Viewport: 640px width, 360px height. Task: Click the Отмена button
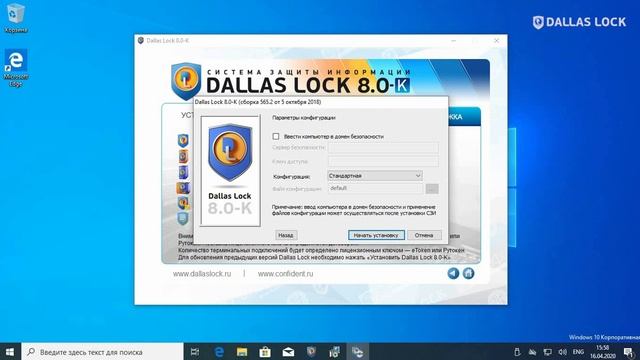click(424, 235)
